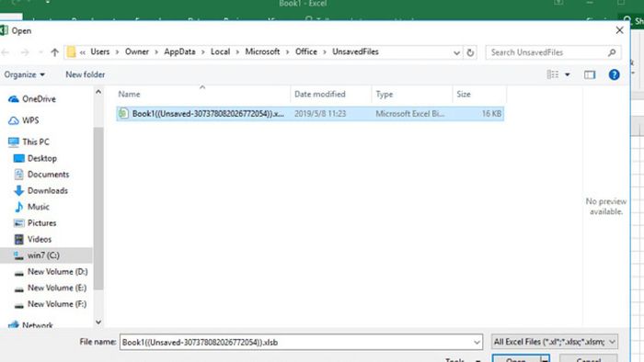Expand the address bar history dropdown
The height and width of the screenshot is (362, 644).
click(456, 52)
